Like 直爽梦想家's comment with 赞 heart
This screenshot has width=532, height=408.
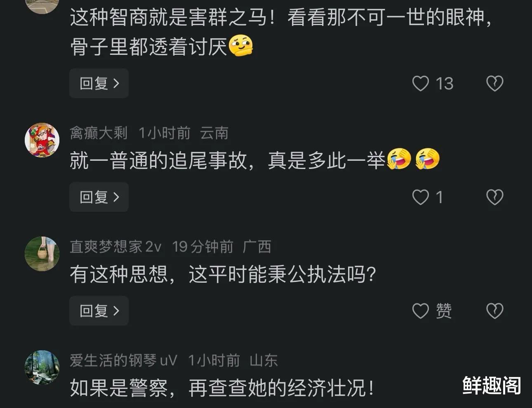(421, 311)
